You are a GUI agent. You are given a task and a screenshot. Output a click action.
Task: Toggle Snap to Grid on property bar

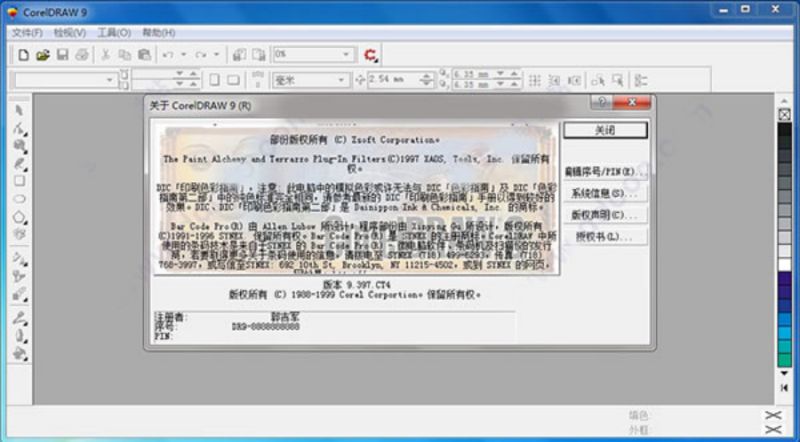[535, 80]
